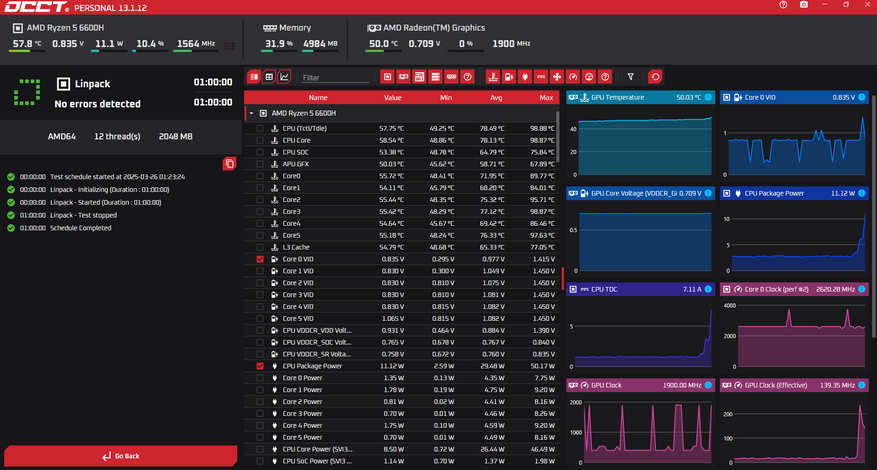The image size is (877, 470).
Task: Copy the test log with red copy icon
Action: 229,163
